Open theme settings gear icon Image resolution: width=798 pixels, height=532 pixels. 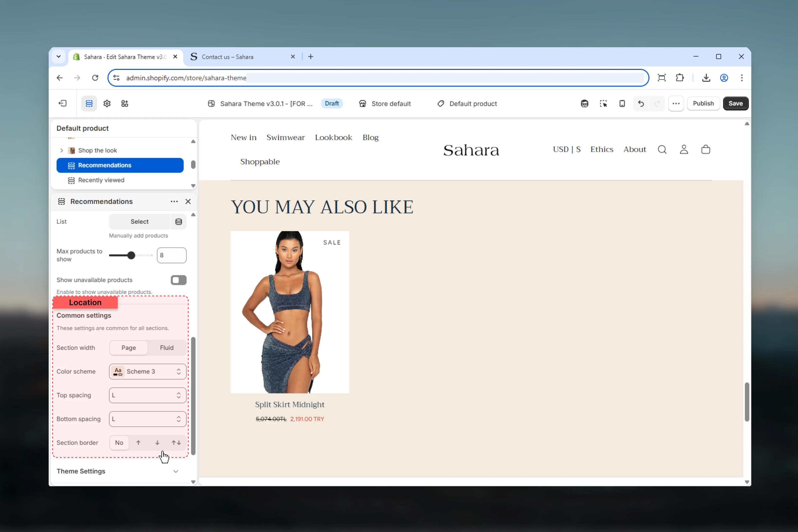(107, 103)
